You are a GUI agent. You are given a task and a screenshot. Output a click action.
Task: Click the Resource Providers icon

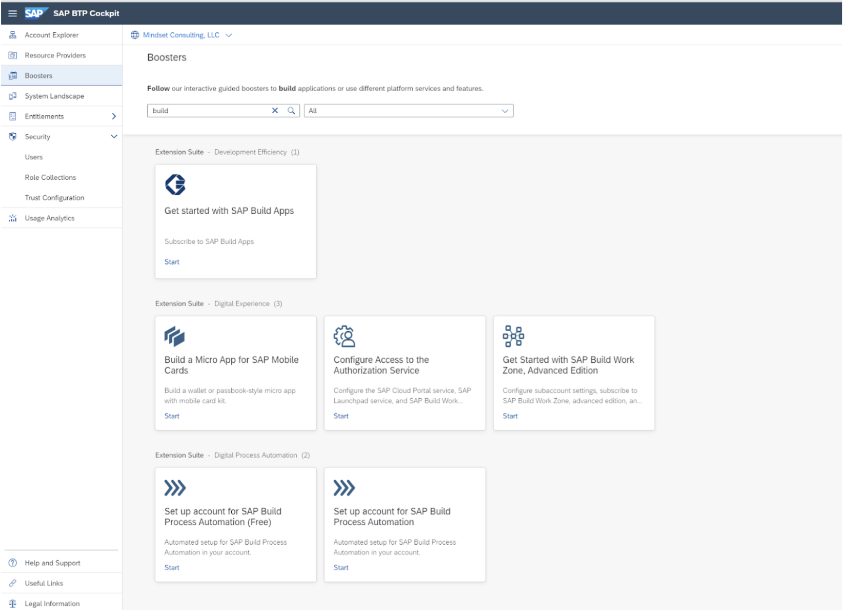pos(12,55)
